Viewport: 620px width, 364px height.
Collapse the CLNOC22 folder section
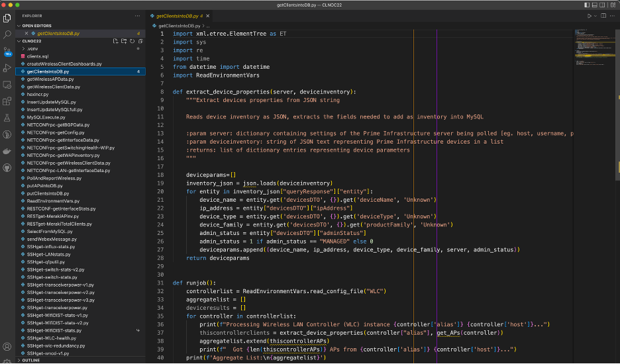(32, 41)
